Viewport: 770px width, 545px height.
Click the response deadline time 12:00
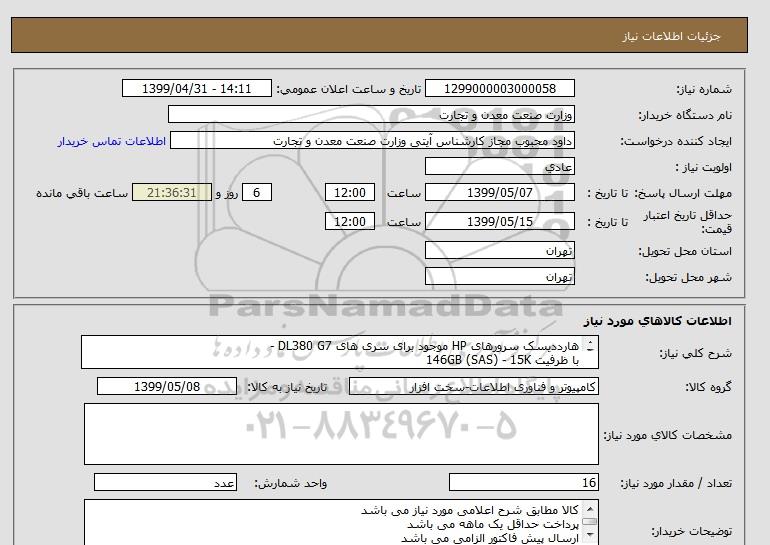pyautogui.click(x=350, y=192)
